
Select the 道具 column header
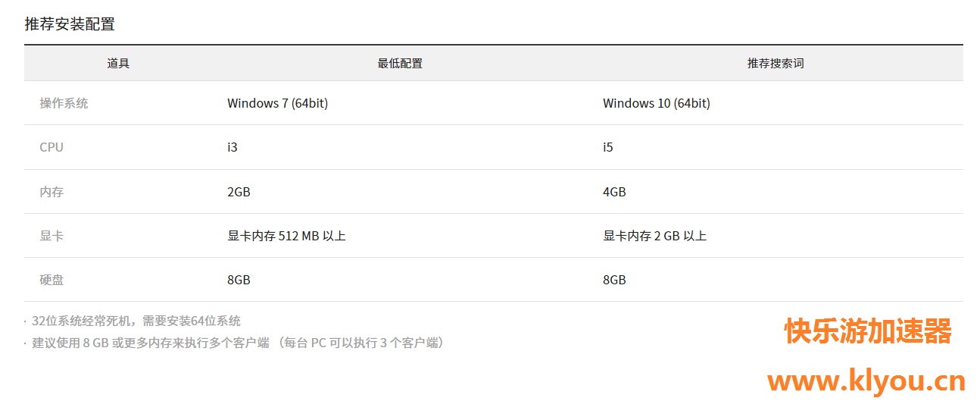pos(118,64)
